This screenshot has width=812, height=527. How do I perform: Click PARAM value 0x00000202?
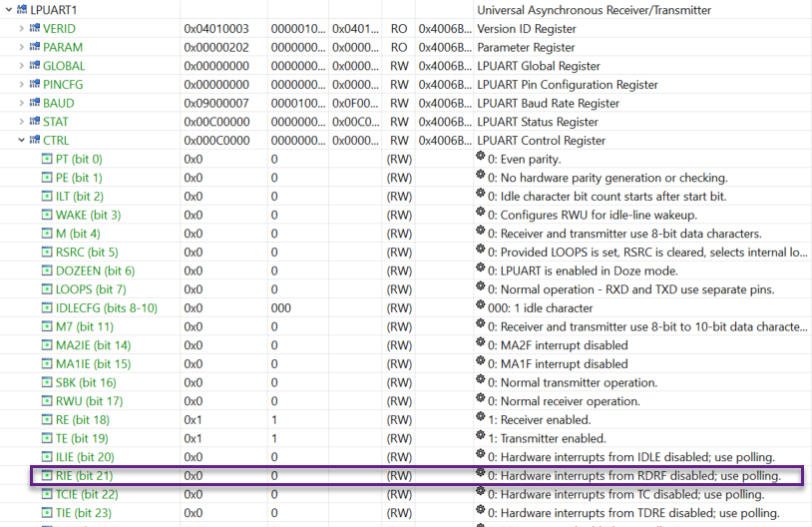[x=216, y=47]
